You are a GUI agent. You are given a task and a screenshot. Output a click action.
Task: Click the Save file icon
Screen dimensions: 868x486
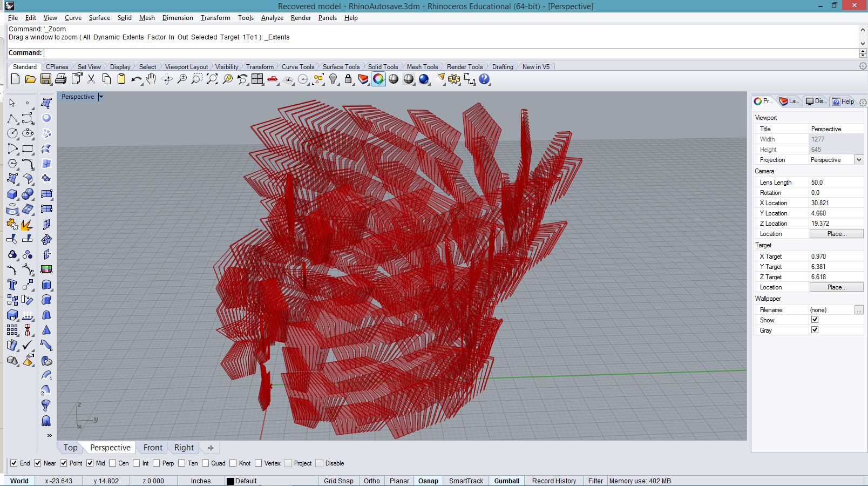click(46, 79)
